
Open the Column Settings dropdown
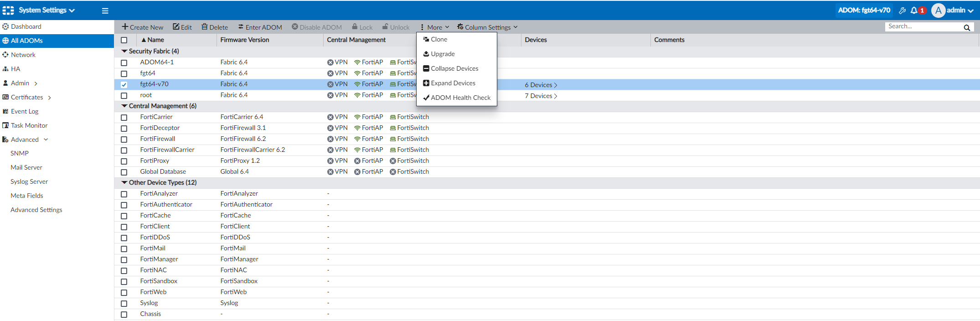pos(487,27)
